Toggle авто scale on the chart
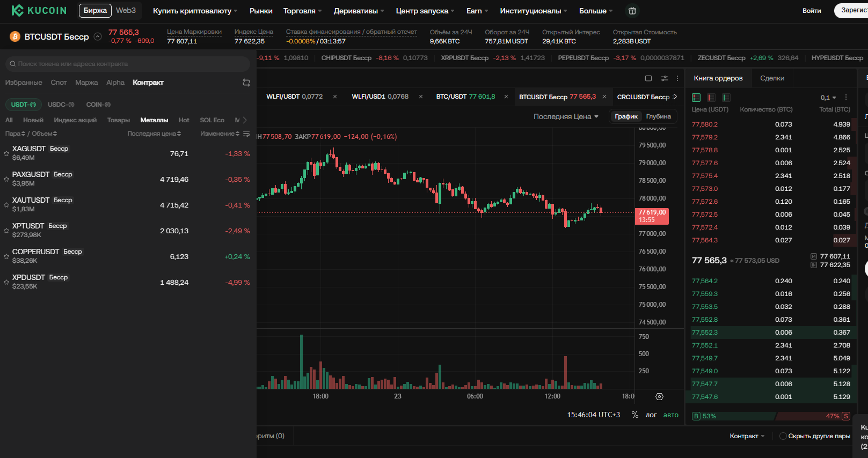Image resolution: width=868 pixels, height=458 pixels. pyautogui.click(x=671, y=415)
